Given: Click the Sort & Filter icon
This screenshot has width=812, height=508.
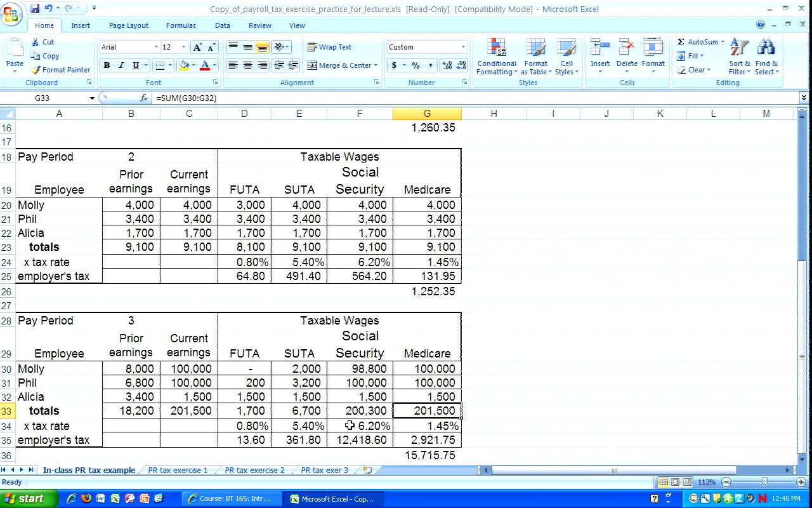Looking at the screenshot, I should pos(739,57).
